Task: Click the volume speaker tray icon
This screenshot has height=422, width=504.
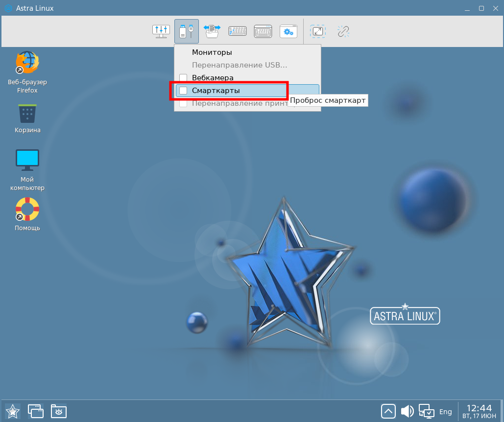Action: [x=407, y=411]
